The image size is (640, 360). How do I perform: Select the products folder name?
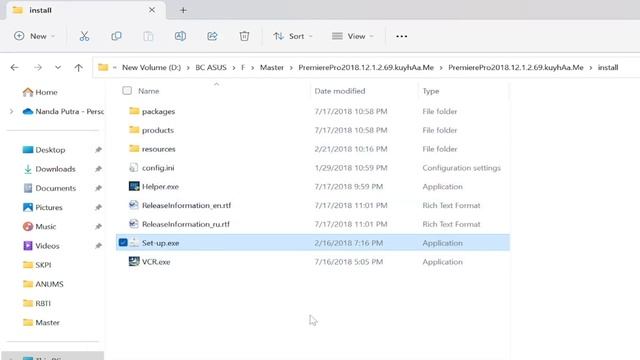coord(158,130)
